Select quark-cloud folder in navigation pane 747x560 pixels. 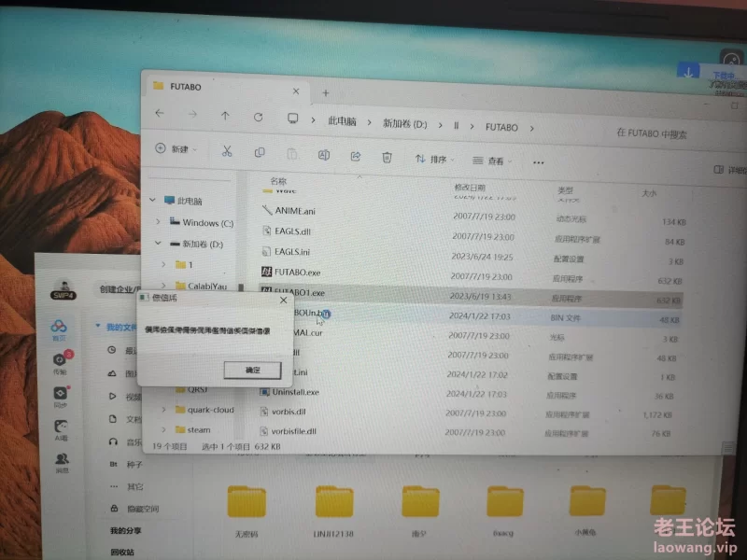(204, 410)
